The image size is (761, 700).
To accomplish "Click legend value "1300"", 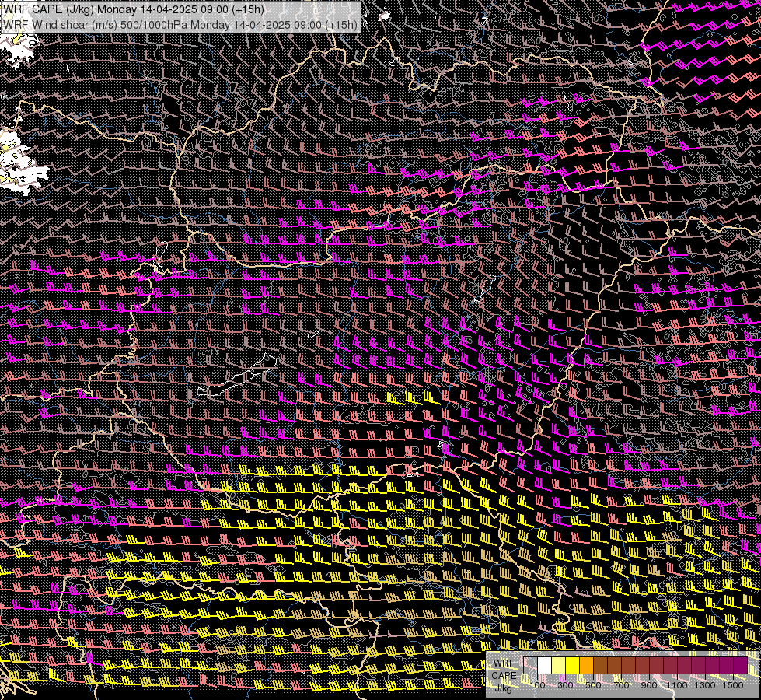I will tap(705, 685).
